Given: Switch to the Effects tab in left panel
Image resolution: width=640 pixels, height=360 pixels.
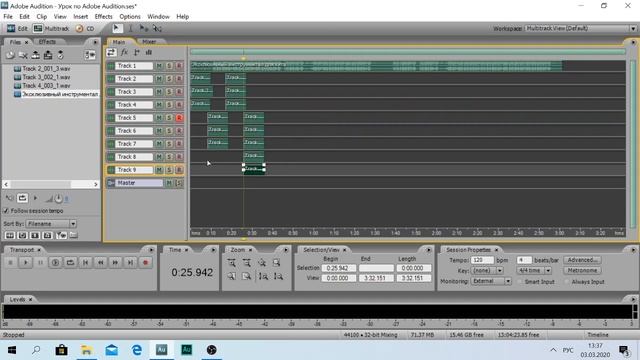Looking at the screenshot, I should point(47,42).
